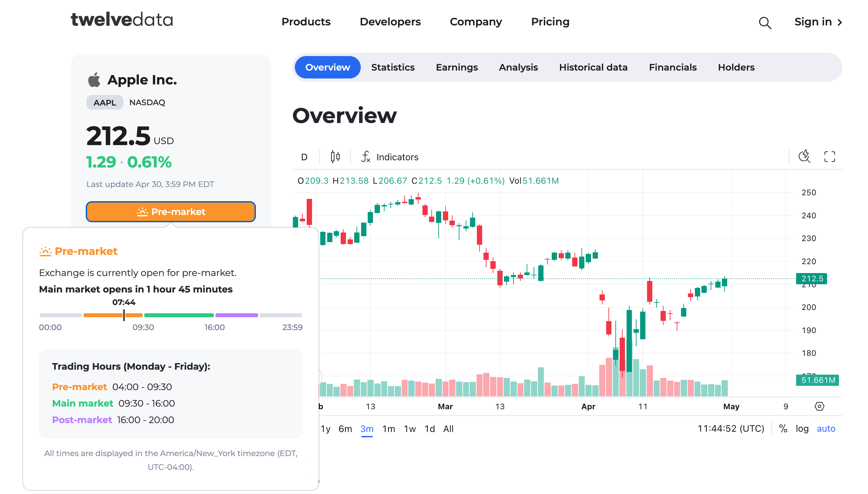This screenshot has width=868, height=494.
Task: Open the Indicators function menu
Action: 390,157
